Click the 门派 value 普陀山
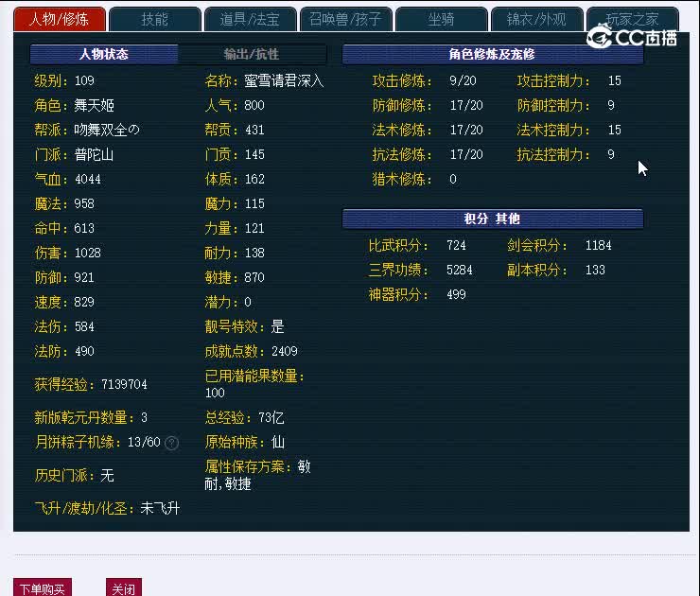The height and width of the screenshot is (596, 700). pos(94,154)
